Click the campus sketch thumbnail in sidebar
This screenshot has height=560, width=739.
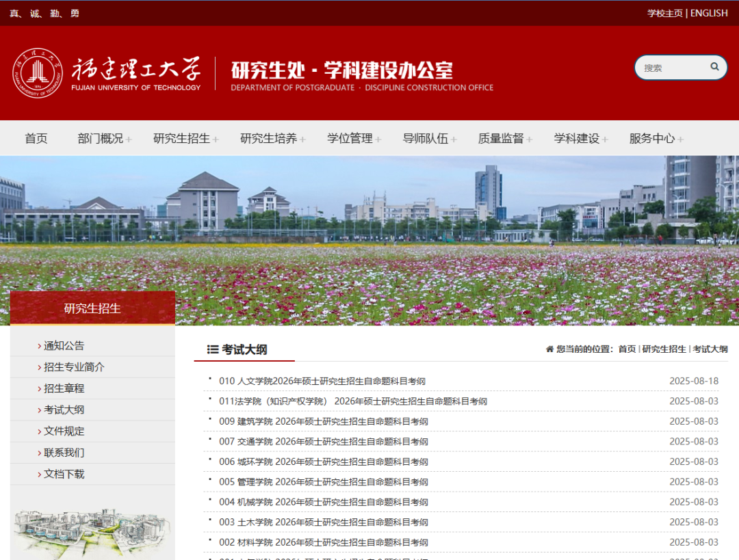[92, 532]
